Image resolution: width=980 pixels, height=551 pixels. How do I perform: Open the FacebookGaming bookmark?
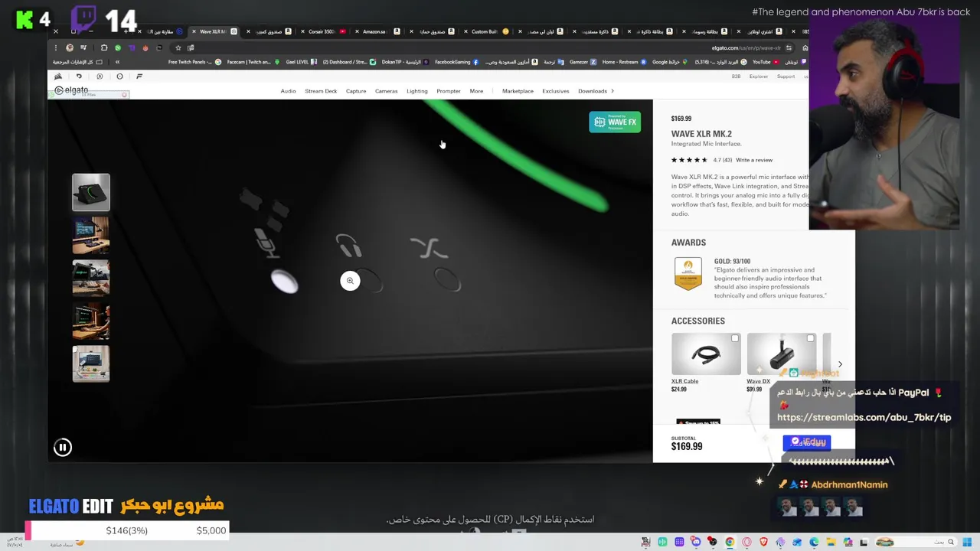pyautogui.click(x=456, y=62)
